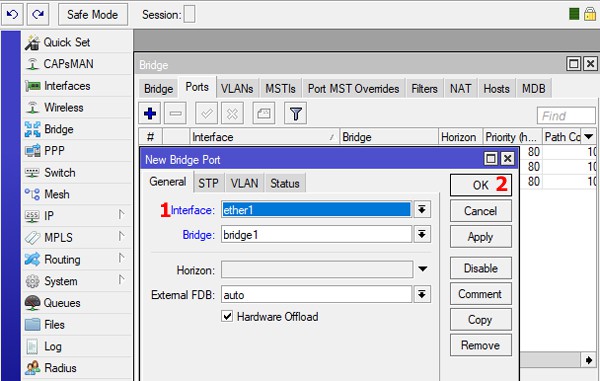The width and height of the screenshot is (600, 381).
Task: Open Status tab in New Bridge Port
Action: [285, 183]
